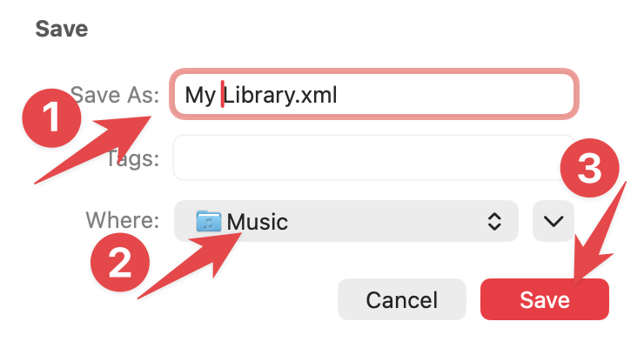This screenshot has width=644, height=355.
Task: Click the word My in the filename
Action: (199, 94)
